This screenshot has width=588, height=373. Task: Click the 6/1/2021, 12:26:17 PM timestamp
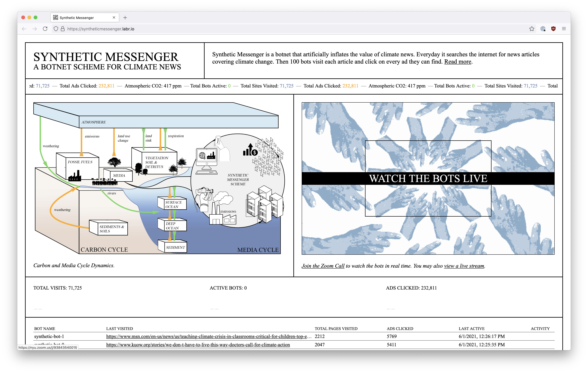pyautogui.click(x=482, y=336)
